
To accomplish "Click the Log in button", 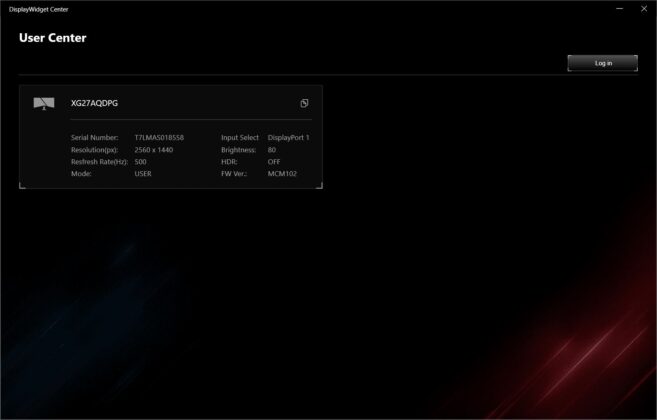I will (603, 63).
